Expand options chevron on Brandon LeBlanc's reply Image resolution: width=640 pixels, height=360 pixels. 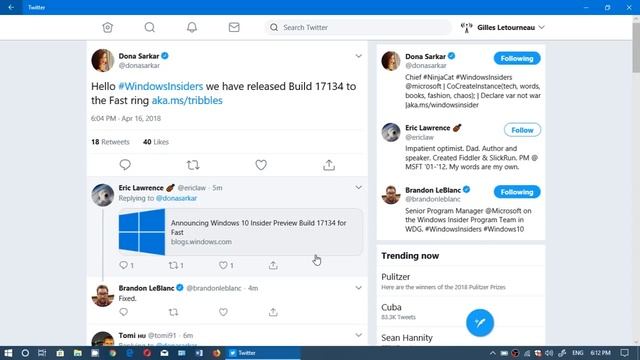[358, 288]
